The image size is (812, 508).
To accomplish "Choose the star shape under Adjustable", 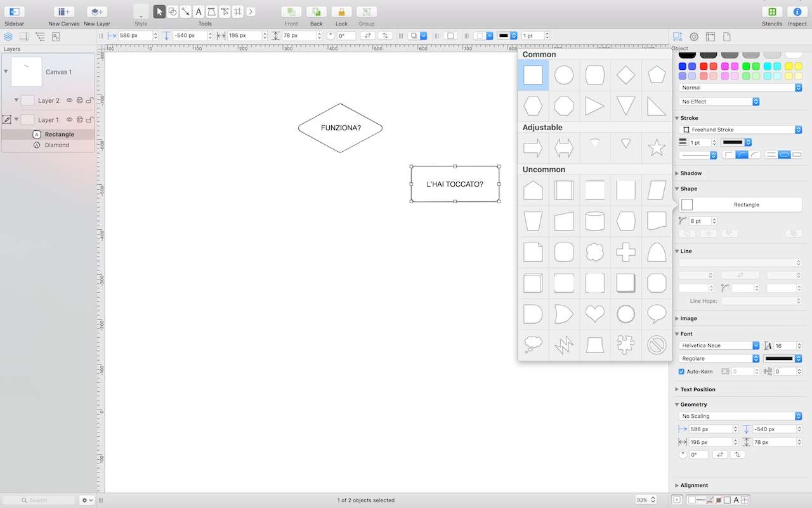I will tap(657, 148).
